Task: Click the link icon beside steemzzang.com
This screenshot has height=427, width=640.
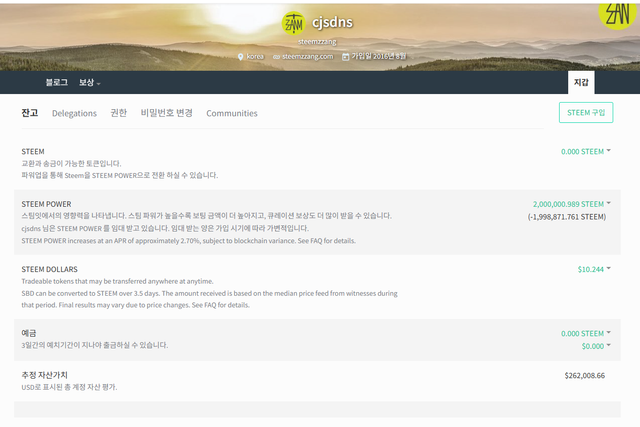Action: pyautogui.click(x=276, y=57)
